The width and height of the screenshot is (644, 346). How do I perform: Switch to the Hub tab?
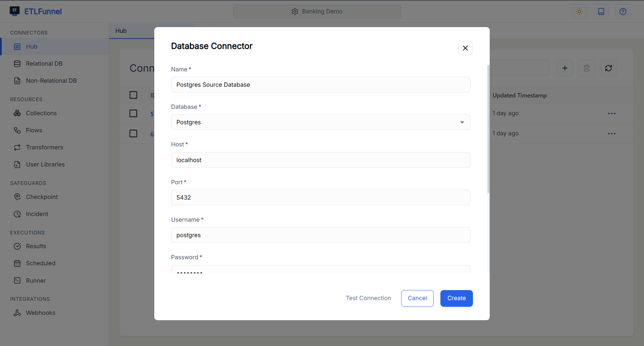click(120, 30)
